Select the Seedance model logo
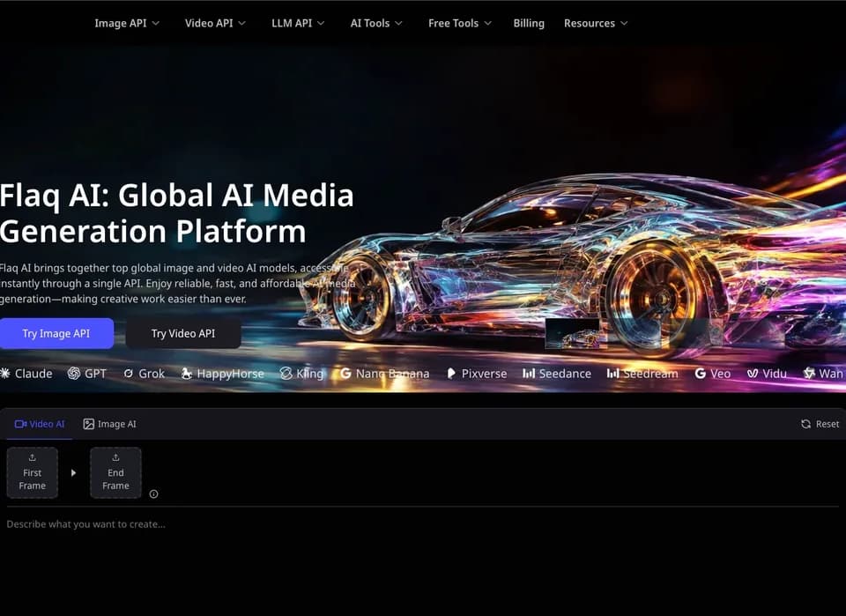The width and height of the screenshot is (846, 616). [557, 374]
